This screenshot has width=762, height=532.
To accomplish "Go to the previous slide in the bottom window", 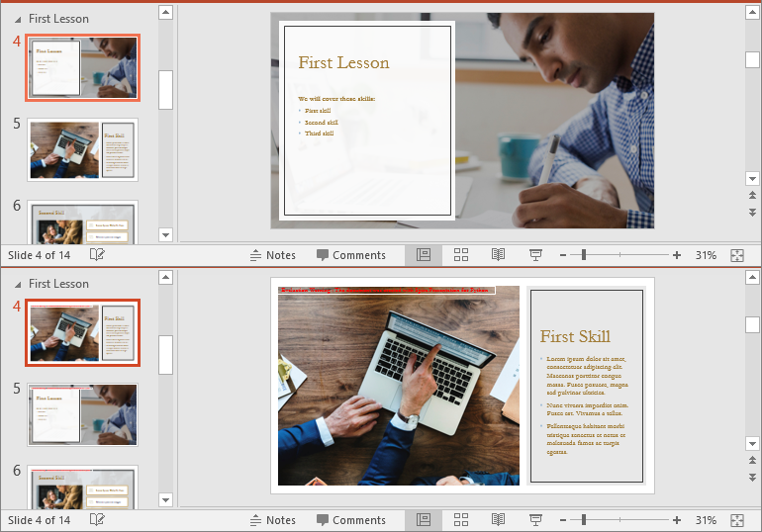I will pos(752,460).
